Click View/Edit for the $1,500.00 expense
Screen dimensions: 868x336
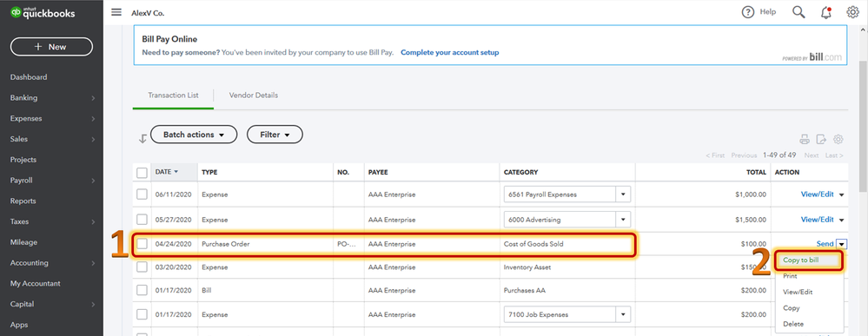tap(817, 219)
